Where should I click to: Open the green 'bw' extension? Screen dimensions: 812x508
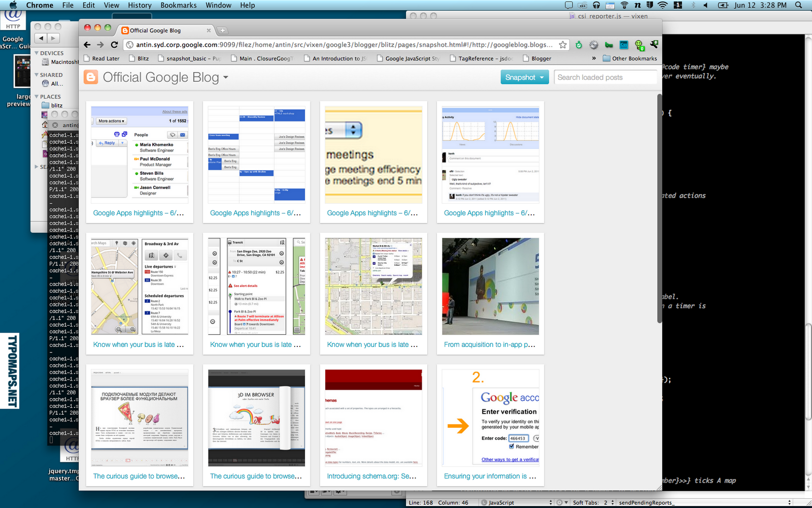click(609, 45)
